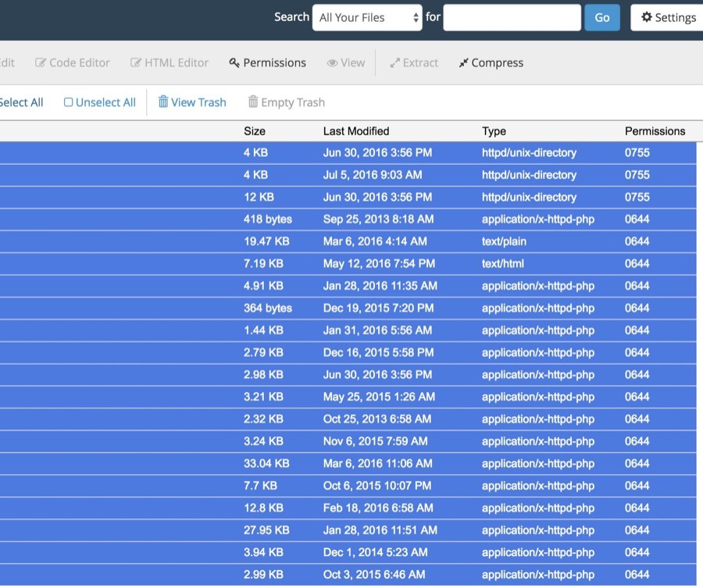Screen dimensions: 703x588
Task: Click the 364 bytes size cell
Action: pyautogui.click(x=268, y=308)
